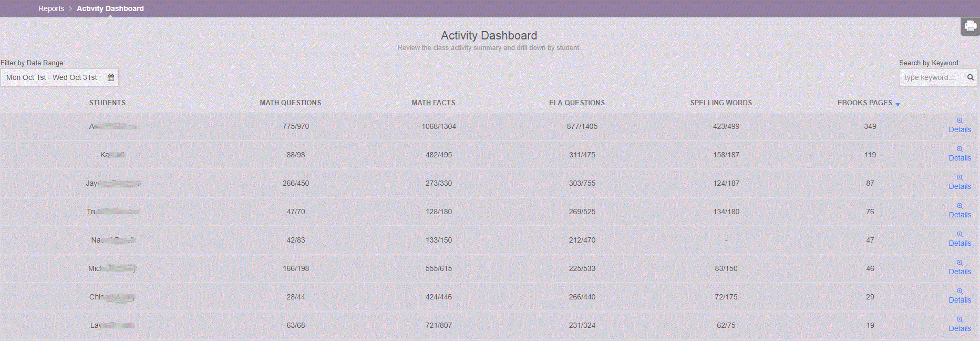Screen dimensions: 980x341
Task: Select the Activity Dashboard breadcrumb tab
Action: pyautogui.click(x=110, y=8)
